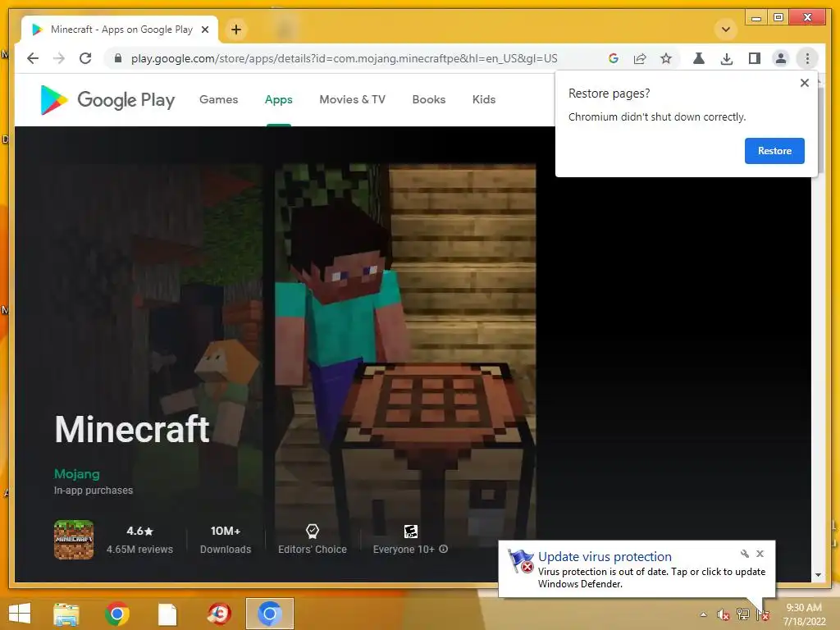This screenshot has height=630, width=840.
Task: Open the Games section
Action: pyautogui.click(x=218, y=99)
